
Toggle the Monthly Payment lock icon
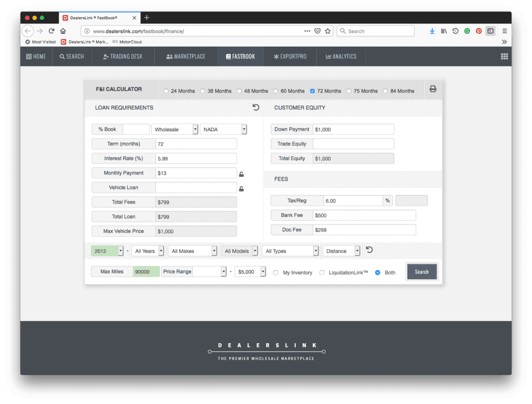coord(241,174)
